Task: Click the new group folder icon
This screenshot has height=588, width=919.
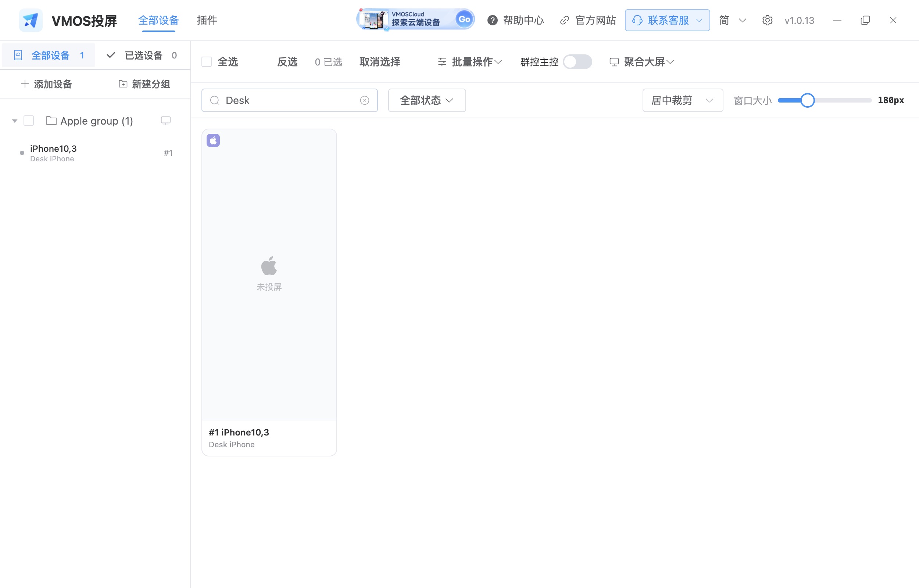Action: click(x=123, y=84)
